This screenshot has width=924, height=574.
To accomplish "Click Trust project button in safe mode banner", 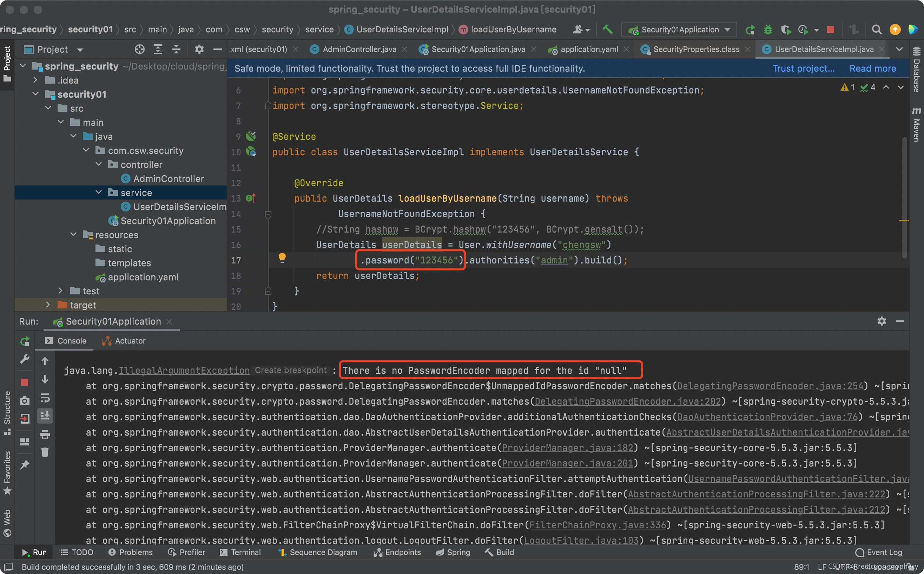I will click(803, 68).
